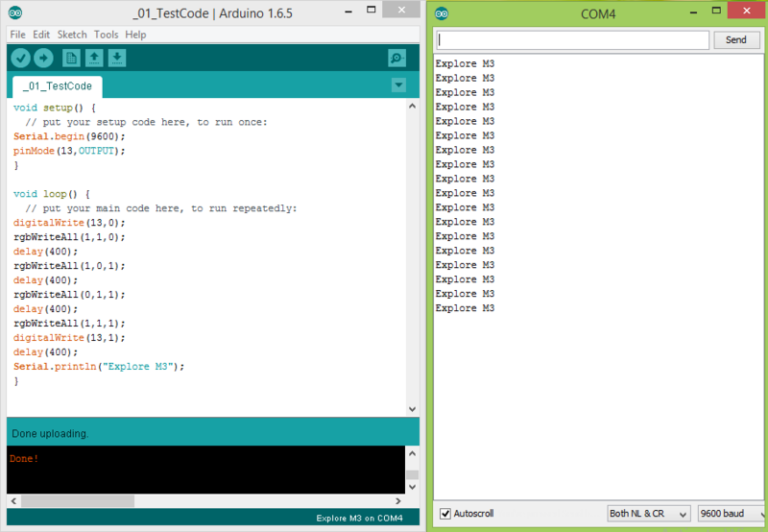
Task: Click the void loop() line
Action: 52,194
